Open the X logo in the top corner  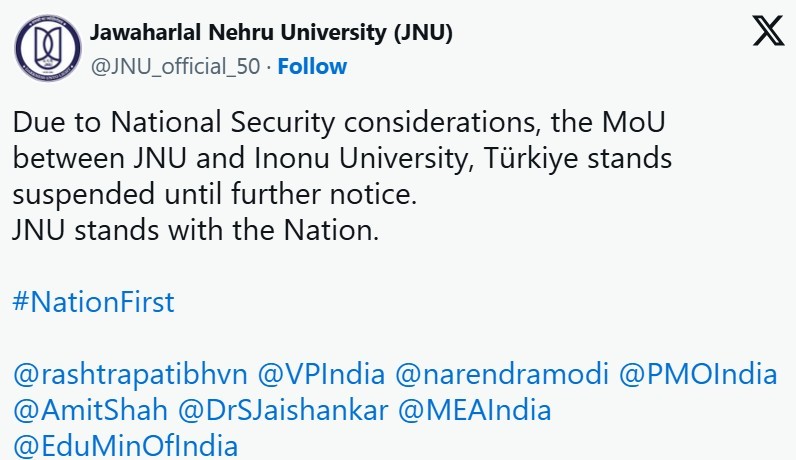tap(768, 31)
